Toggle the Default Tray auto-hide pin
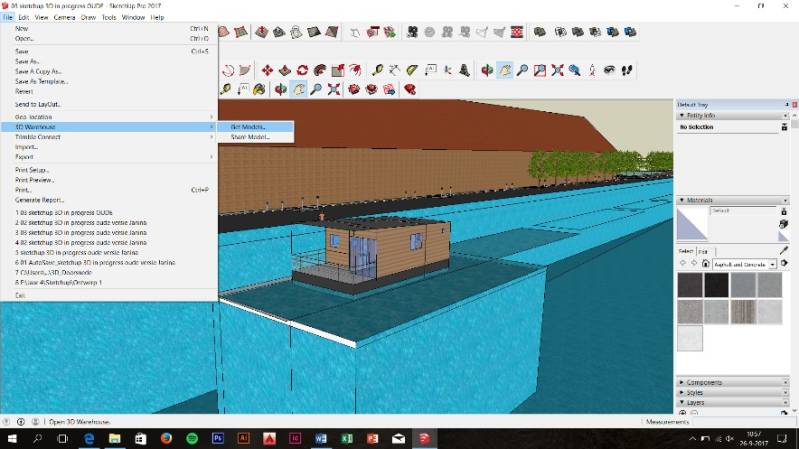This screenshot has width=799, height=449. pyautogui.click(x=787, y=104)
